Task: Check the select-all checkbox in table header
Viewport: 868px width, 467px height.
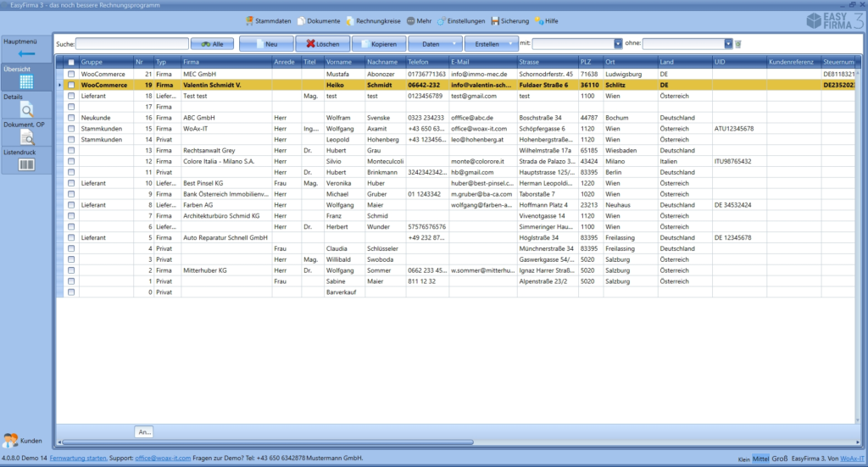Action: point(72,63)
